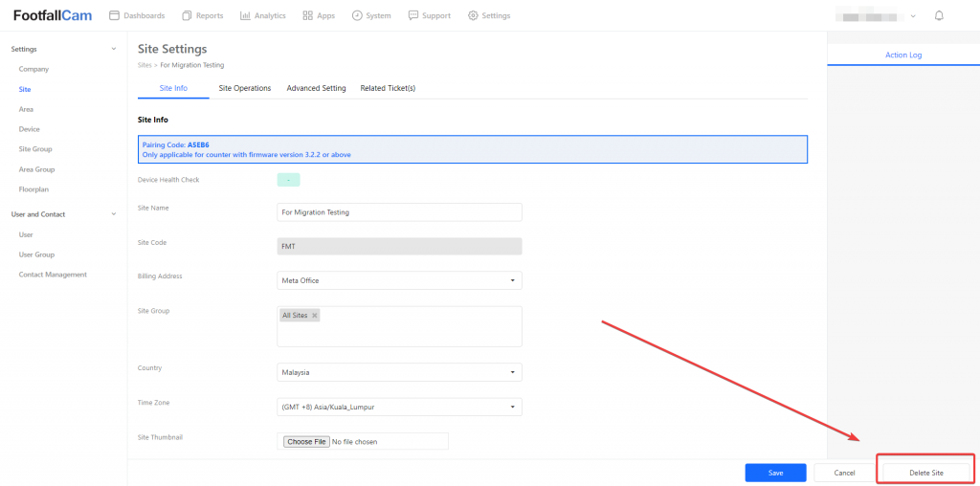Remove the All Sites tag
Image resolution: width=980 pixels, height=486 pixels.
point(314,315)
